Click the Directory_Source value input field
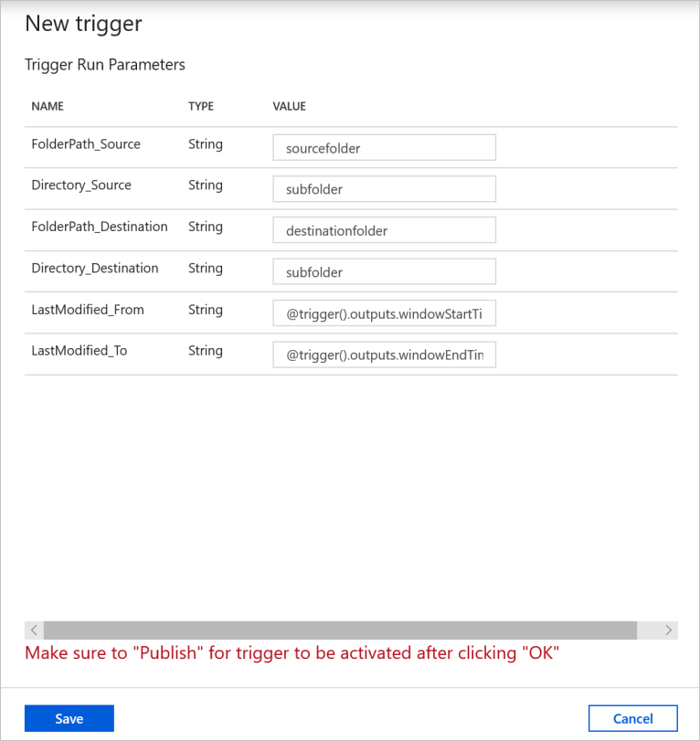 point(384,188)
